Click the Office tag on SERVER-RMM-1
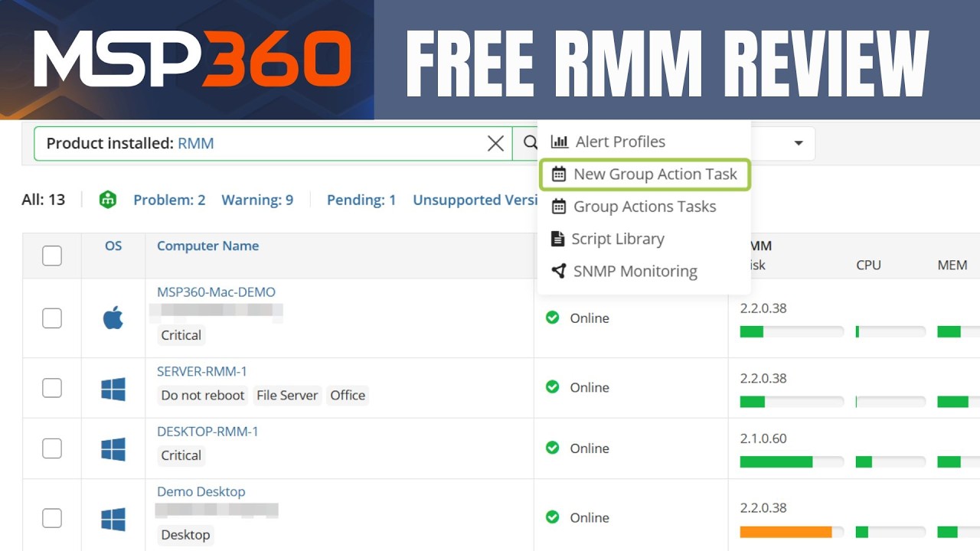Viewport: 980px width, 551px height. point(348,396)
